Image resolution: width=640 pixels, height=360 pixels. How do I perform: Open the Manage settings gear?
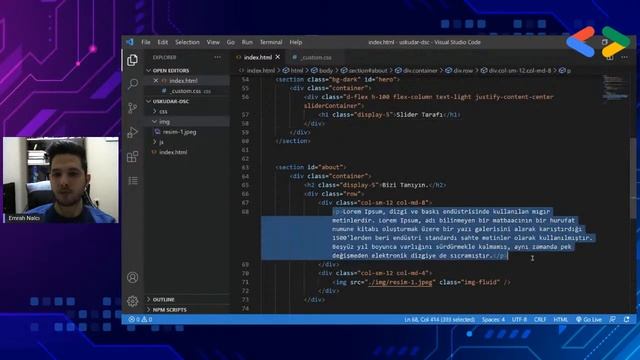(x=132, y=301)
